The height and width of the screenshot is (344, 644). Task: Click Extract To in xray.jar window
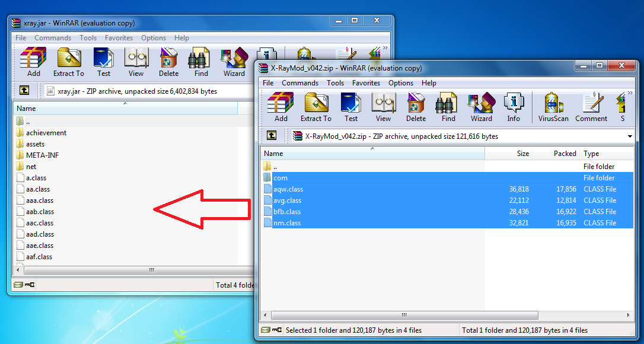(69, 62)
